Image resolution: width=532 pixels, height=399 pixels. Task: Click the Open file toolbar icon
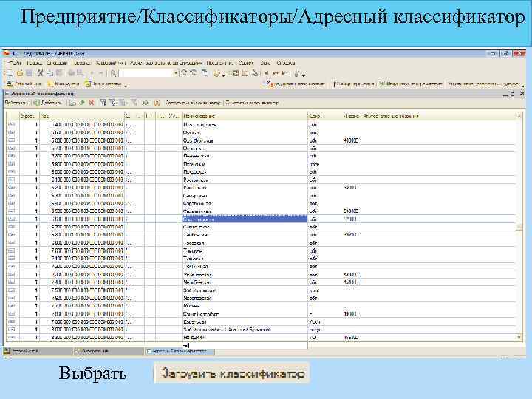[x=20, y=73]
